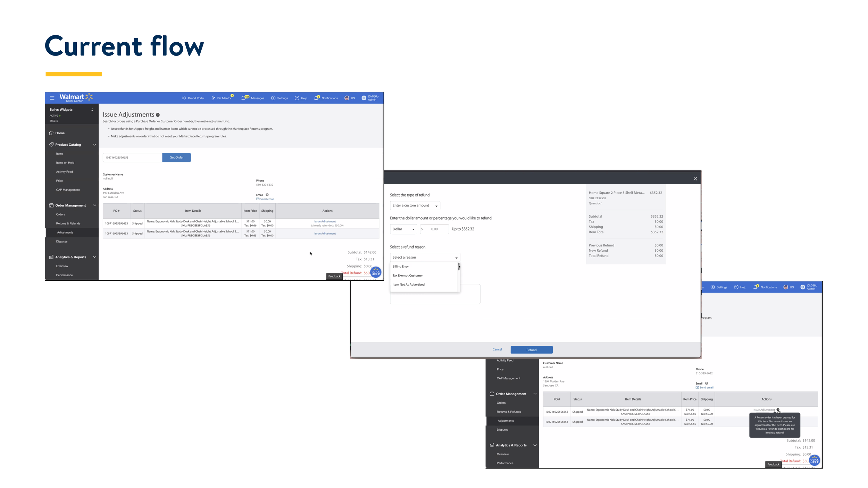Open the Notifications bell icon
The width and height of the screenshot is (868, 488).
(316, 98)
